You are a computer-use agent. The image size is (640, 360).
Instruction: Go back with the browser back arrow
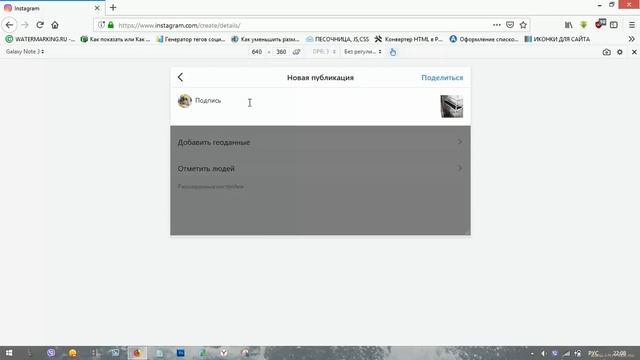click(x=9, y=25)
